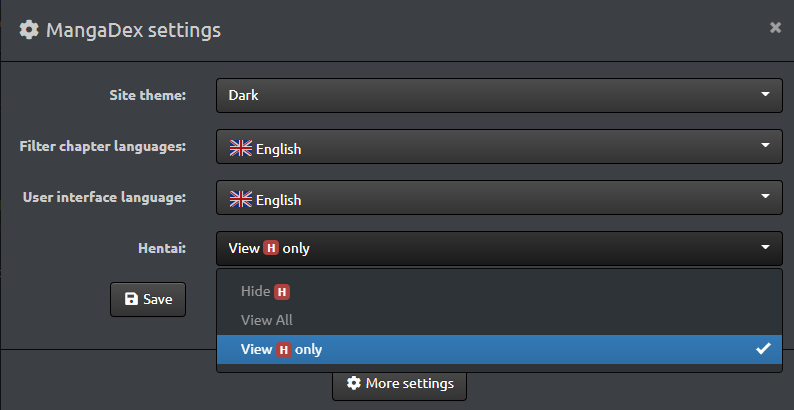The width and height of the screenshot is (794, 410).
Task: Click the red H badge in Hide option
Action: [x=282, y=292]
